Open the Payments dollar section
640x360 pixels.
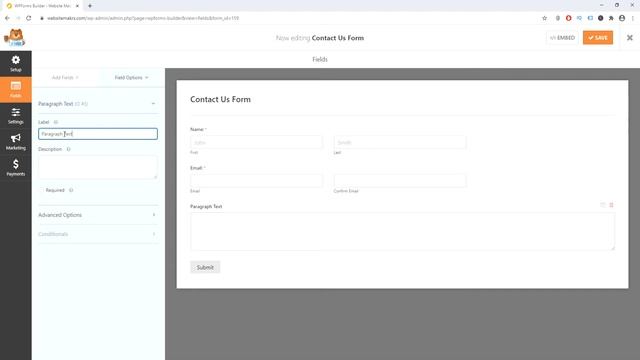pos(16,168)
